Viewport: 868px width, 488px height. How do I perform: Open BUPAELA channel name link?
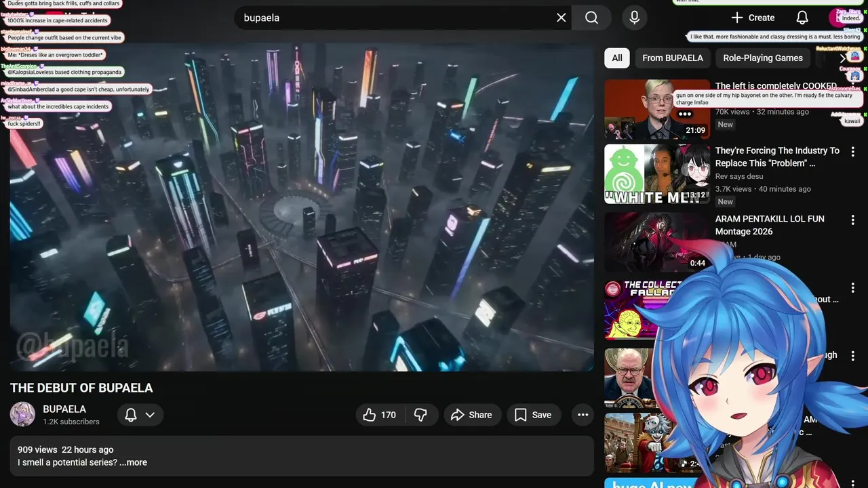pyautogui.click(x=64, y=409)
